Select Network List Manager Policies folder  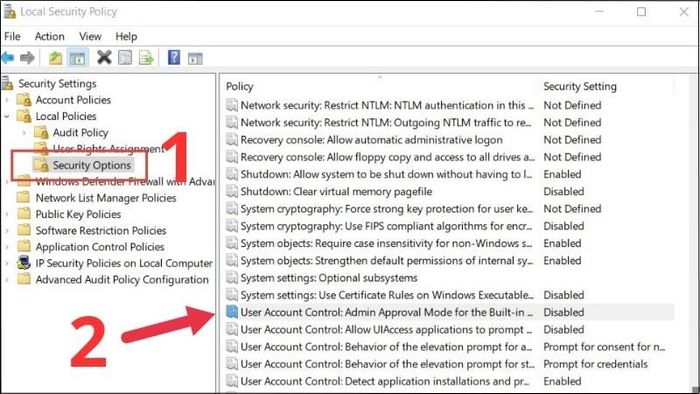pyautogui.click(x=106, y=198)
